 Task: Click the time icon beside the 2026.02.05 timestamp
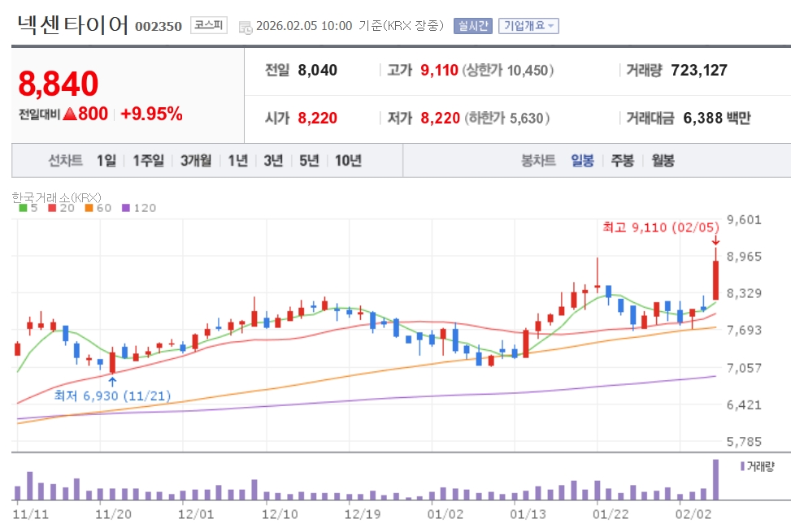(x=246, y=27)
